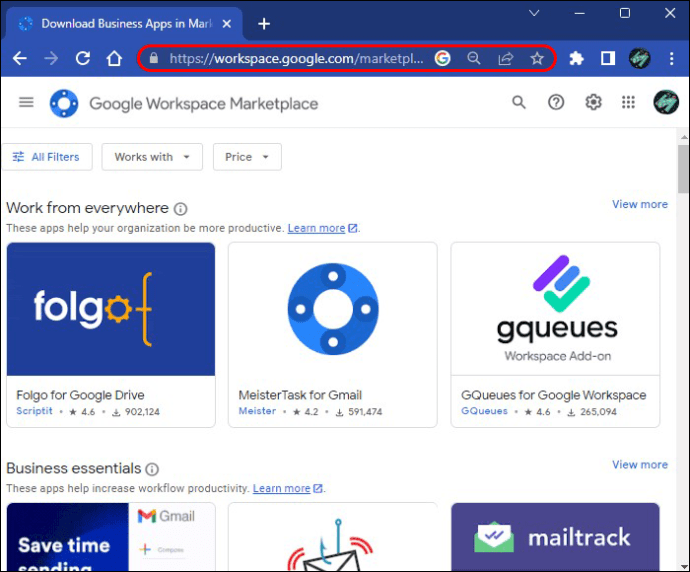Share this page from address bar
Screen dimensions: 690x572
506,58
